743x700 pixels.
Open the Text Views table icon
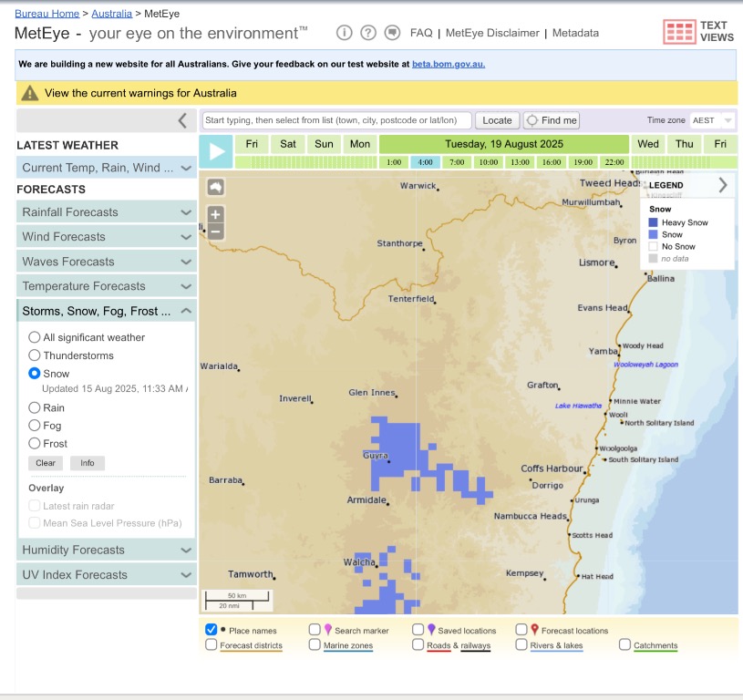pyautogui.click(x=679, y=32)
